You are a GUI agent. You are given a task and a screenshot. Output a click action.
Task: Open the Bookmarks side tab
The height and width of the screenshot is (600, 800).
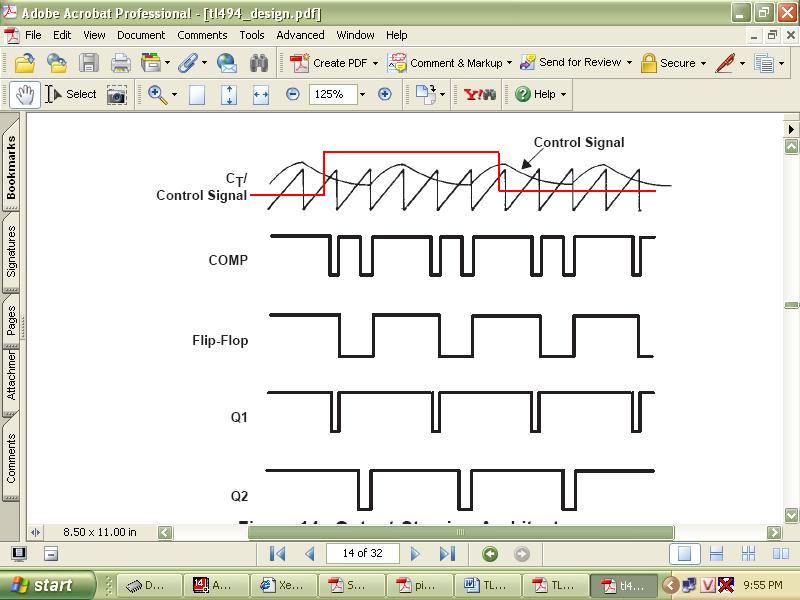pyautogui.click(x=12, y=167)
